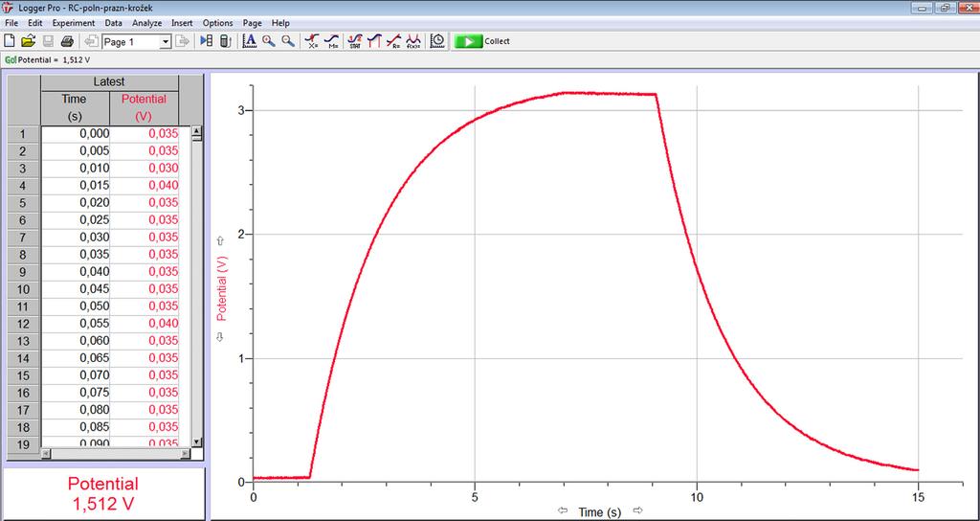Activate the Tangent (M=) tool
The image size is (980, 521).
[x=331, y=41]
